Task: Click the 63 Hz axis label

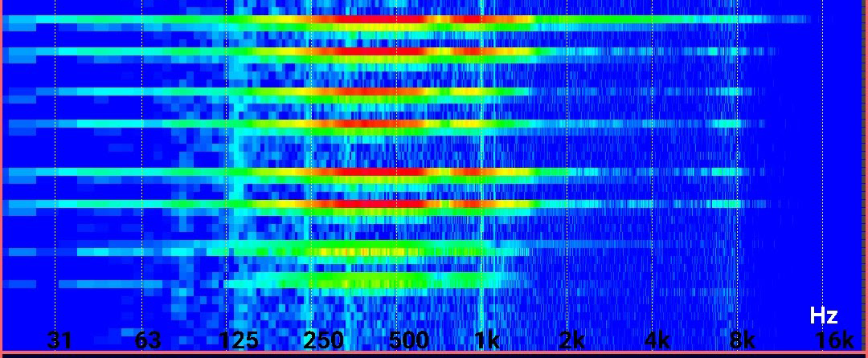Action: point(148,340)
